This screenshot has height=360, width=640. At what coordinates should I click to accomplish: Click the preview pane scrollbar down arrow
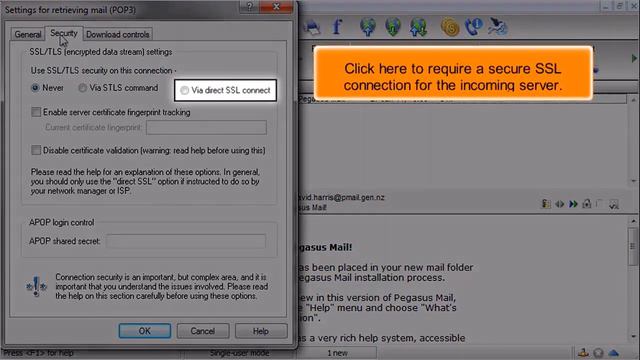pyautogui.click(x=633, y=337)
